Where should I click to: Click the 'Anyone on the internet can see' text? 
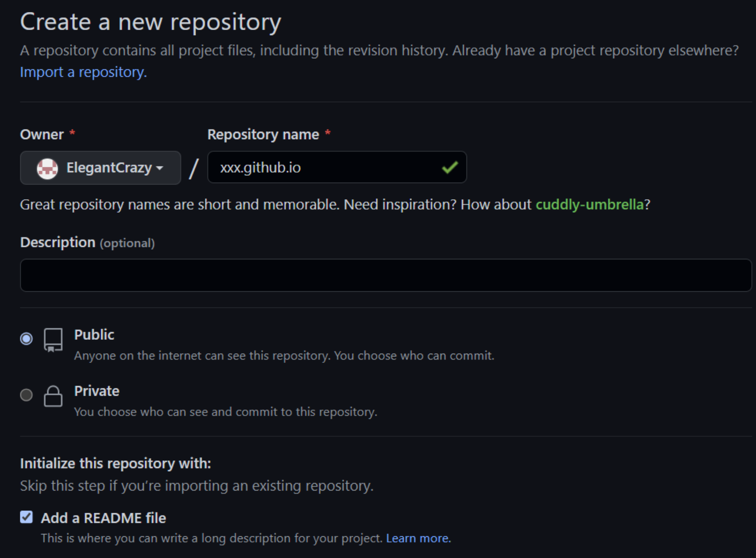click(x=284, y=356)
